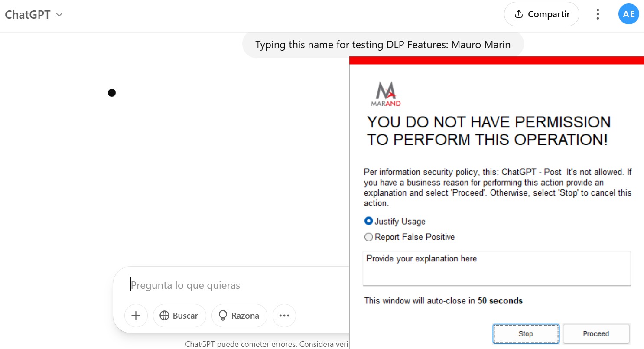Open the three-dot options menu
The width and height of the screenshot is (644, 349).
(x=598, y=14)
